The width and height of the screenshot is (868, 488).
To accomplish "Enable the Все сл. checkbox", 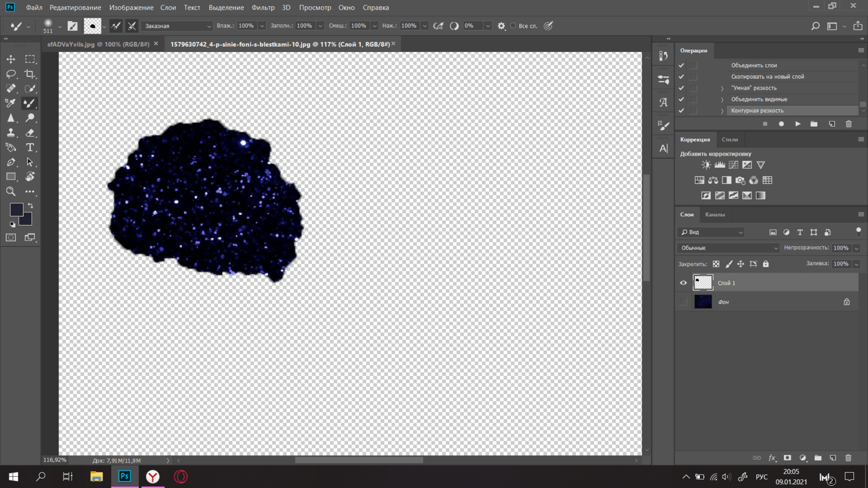I will pos(513,25).
